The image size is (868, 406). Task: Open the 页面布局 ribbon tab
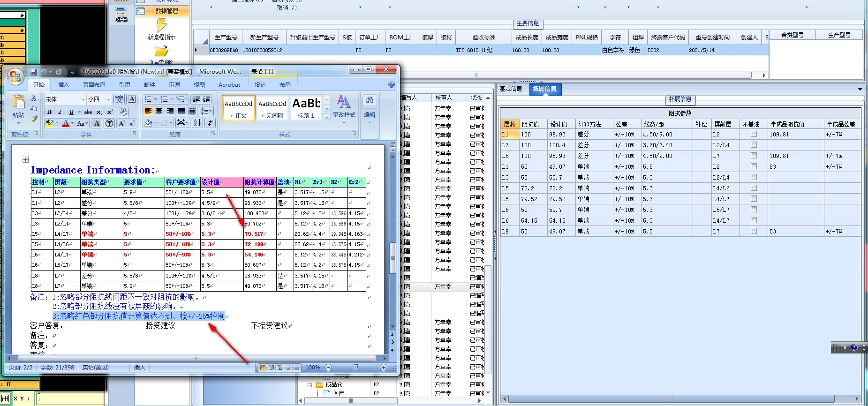click(94, 85)
